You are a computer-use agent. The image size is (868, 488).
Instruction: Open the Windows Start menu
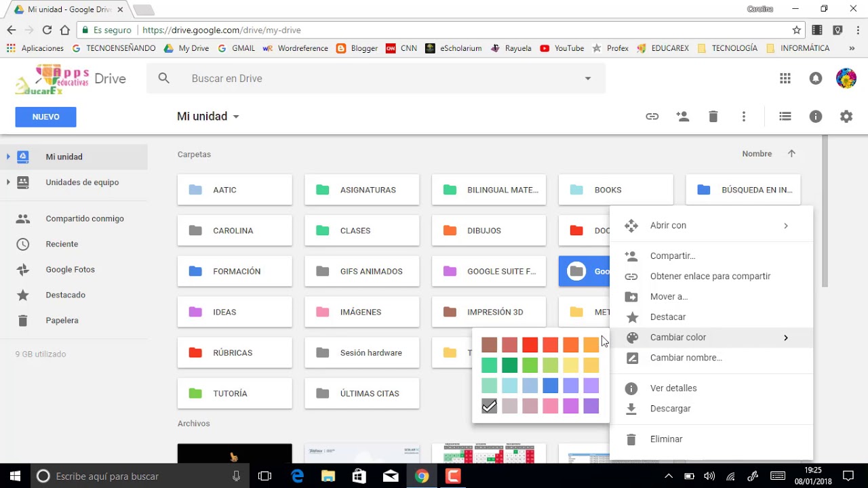click(x=15, y=476)
